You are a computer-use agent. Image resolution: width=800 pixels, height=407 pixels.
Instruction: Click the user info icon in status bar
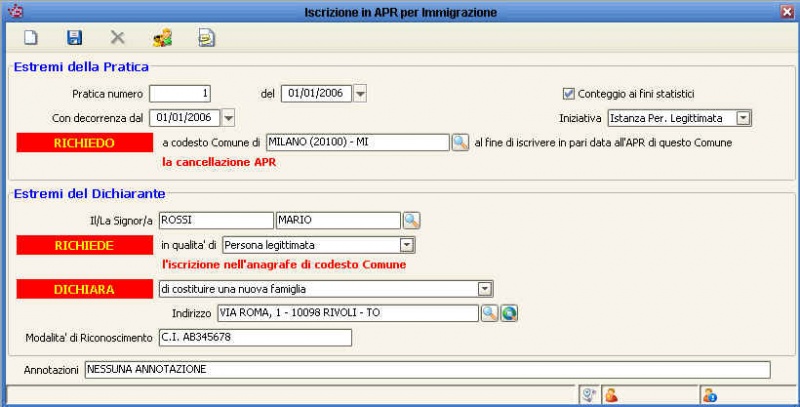(709, 395)
